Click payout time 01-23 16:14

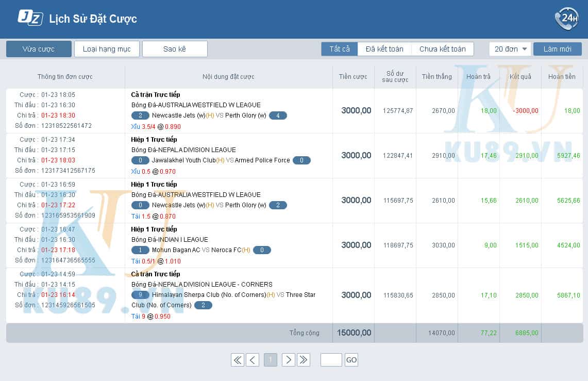coord(58,295)
